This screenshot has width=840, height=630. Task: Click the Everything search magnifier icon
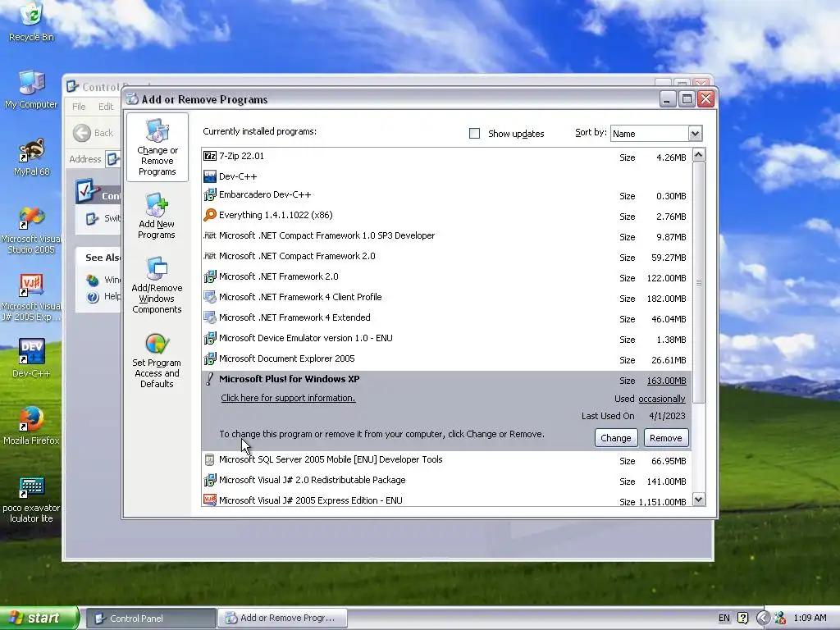[210, 216]
